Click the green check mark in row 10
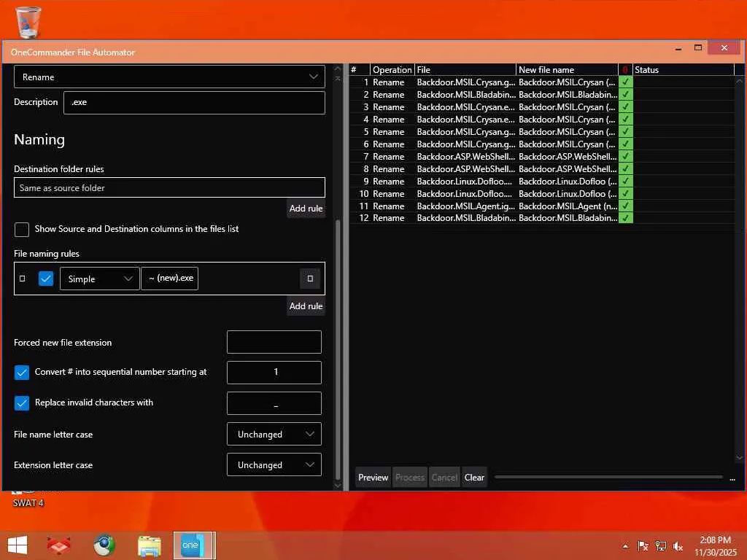This screenshot has height=560, width=747. click(x=625, y=193)
